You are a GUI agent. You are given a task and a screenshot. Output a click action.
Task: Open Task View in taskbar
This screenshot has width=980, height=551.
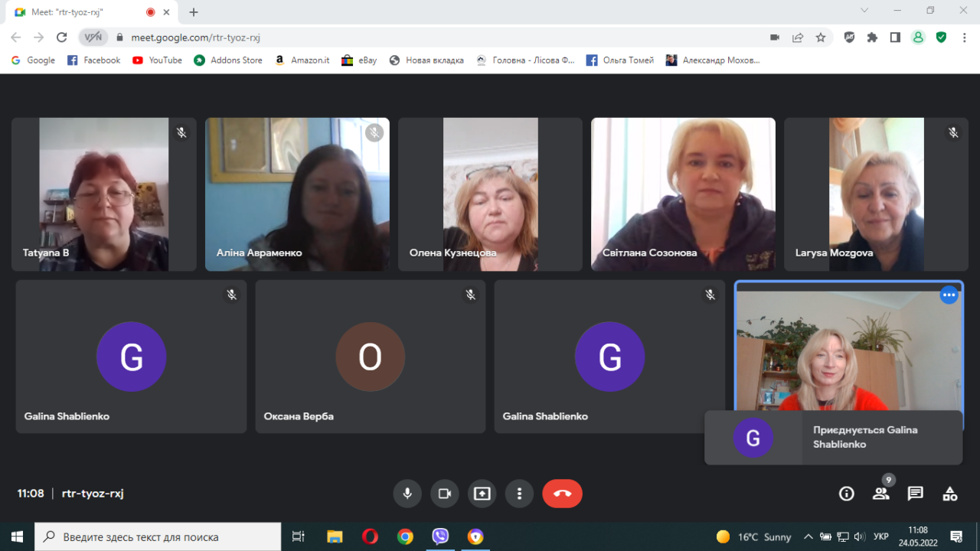pyautogui.click(x=299, y=536)
